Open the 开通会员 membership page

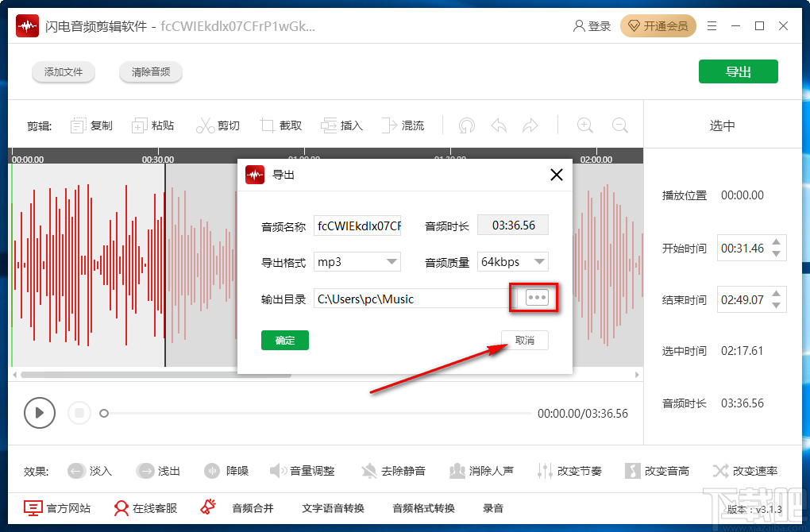[x=658, y=25]
